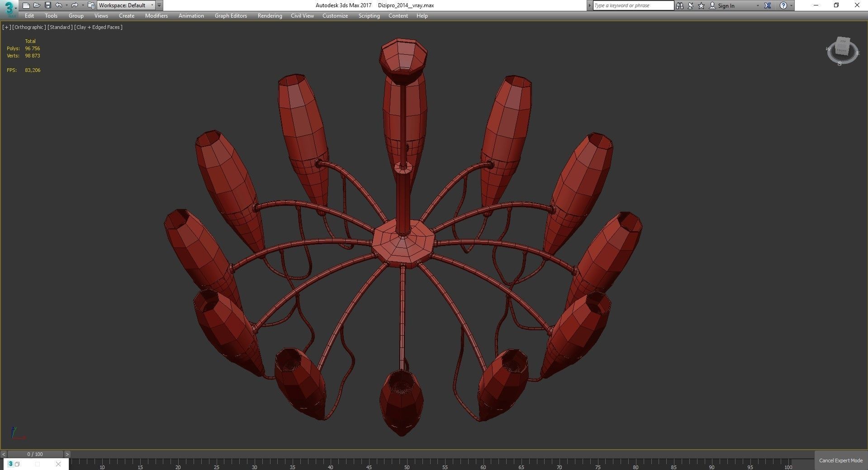Create a new scene with New icon
868x470 pixels.
pos(26,5)
